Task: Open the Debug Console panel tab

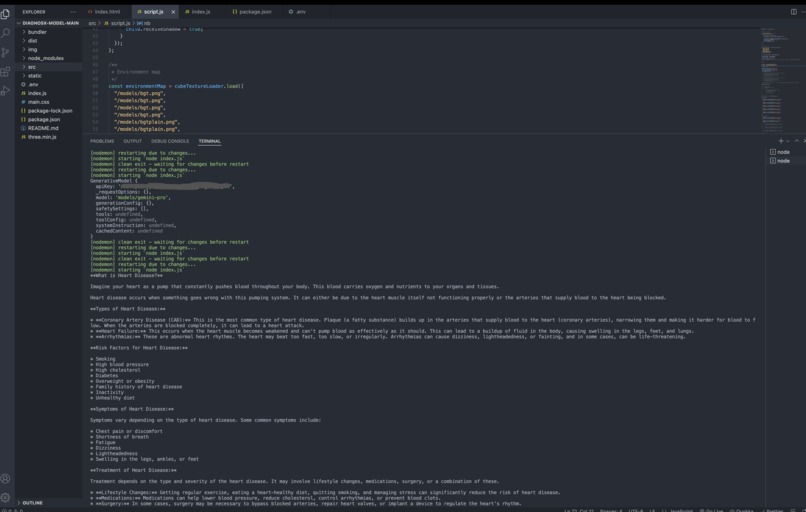Action: 170,141
